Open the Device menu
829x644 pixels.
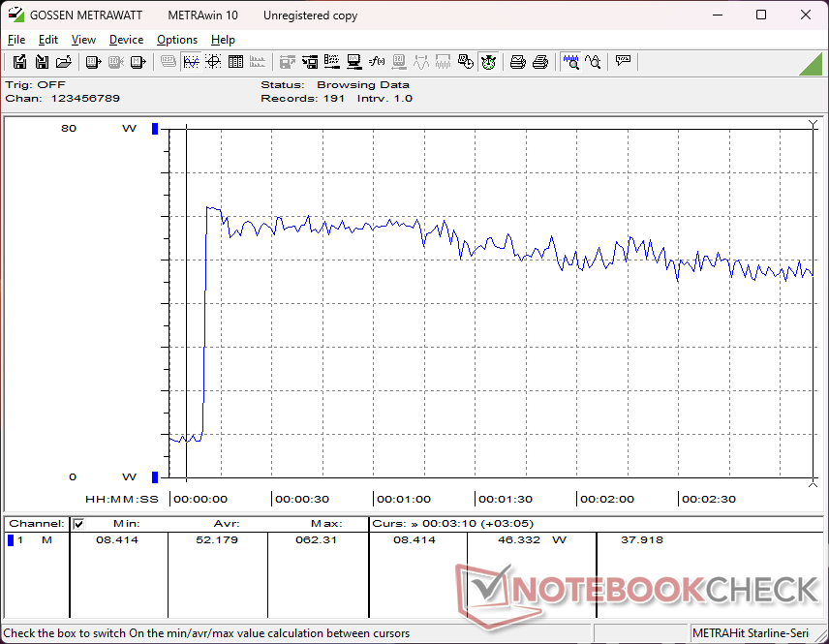pyautogui.click(x=126, y=40)
